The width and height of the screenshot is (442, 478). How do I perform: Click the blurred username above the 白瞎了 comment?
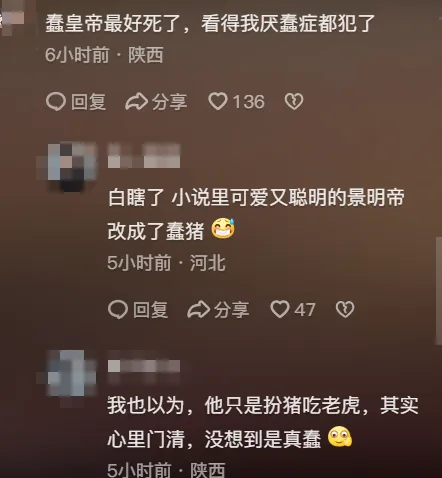[144, 157]
